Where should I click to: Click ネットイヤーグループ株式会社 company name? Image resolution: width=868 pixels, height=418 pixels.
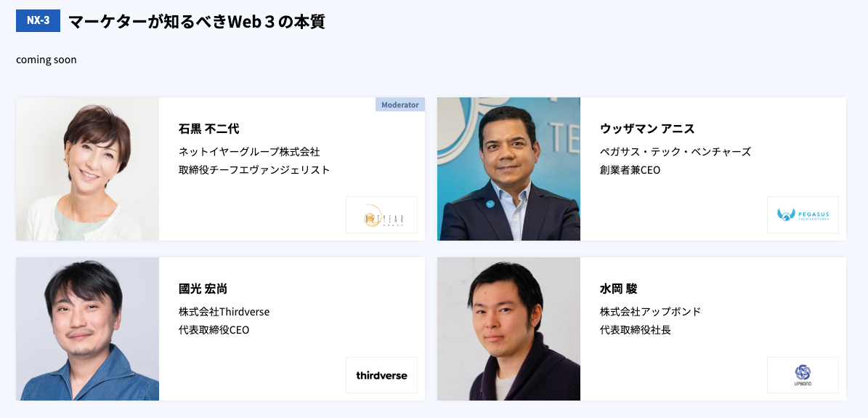point(249,152)
